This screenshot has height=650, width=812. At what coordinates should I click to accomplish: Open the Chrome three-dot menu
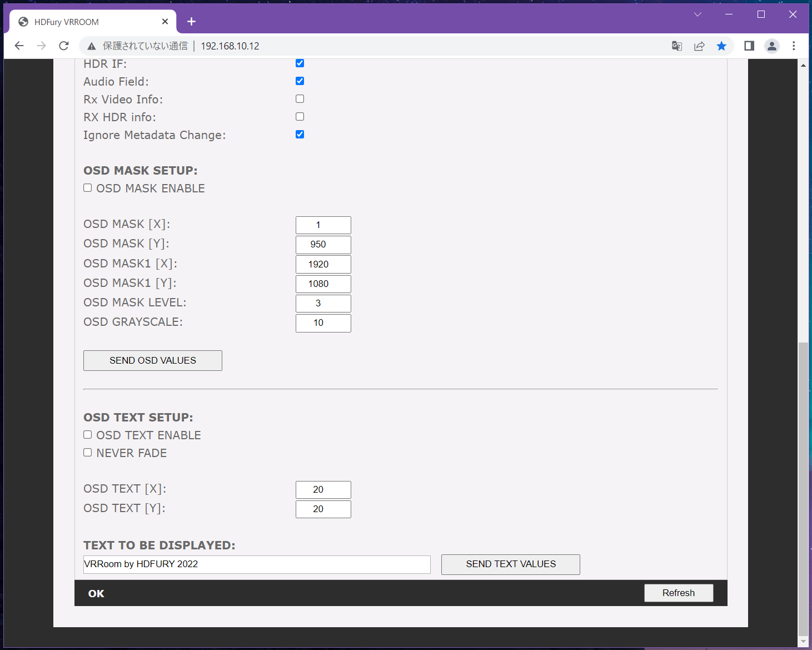(x=794, y=46)
